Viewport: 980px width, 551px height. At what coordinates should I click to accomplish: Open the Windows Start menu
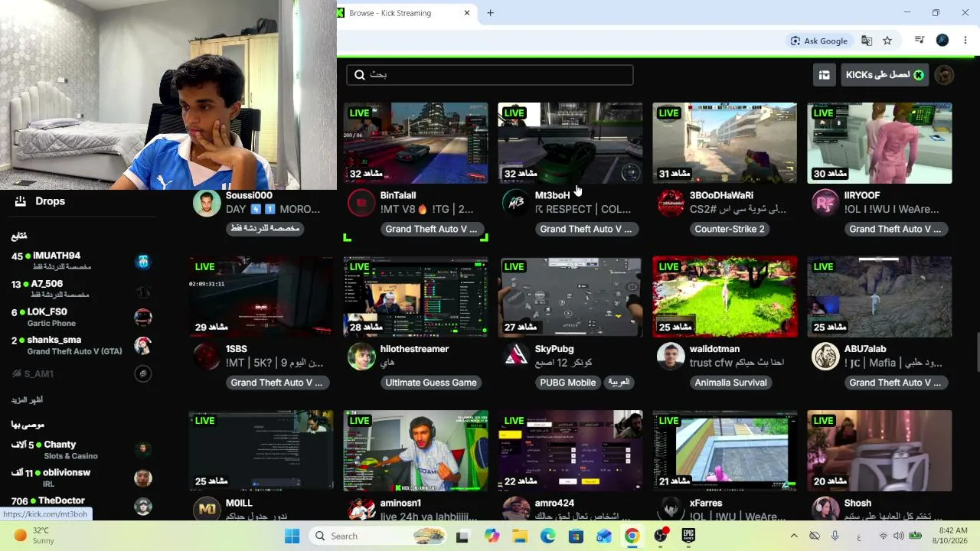click(x=292, y=536)
